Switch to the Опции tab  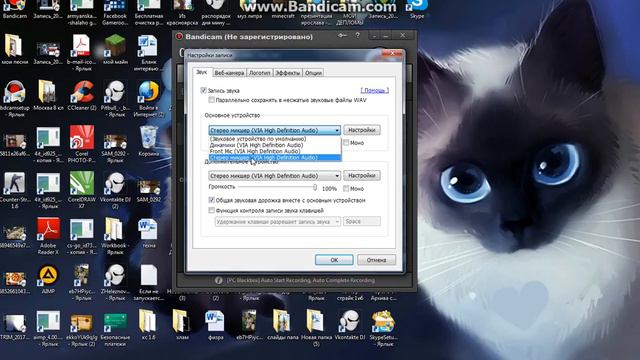pos(313,73)
